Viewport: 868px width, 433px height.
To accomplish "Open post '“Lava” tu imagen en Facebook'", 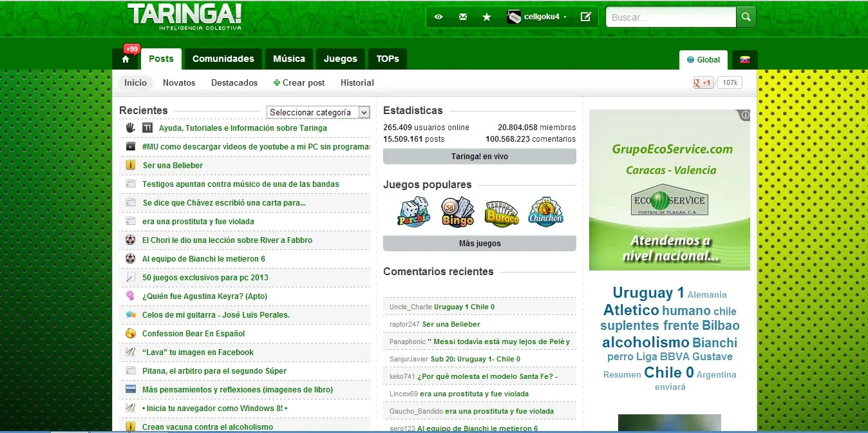I will click(x=198, y=352).
